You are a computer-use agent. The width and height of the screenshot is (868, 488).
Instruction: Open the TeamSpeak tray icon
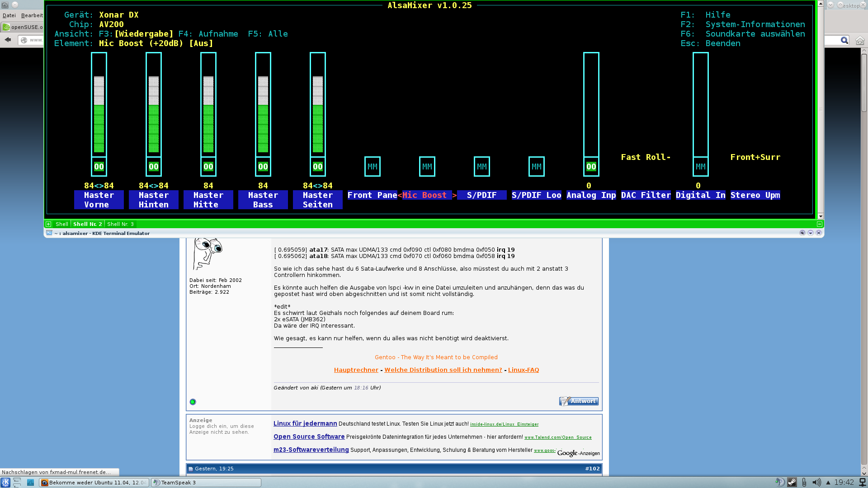point(780,482)
